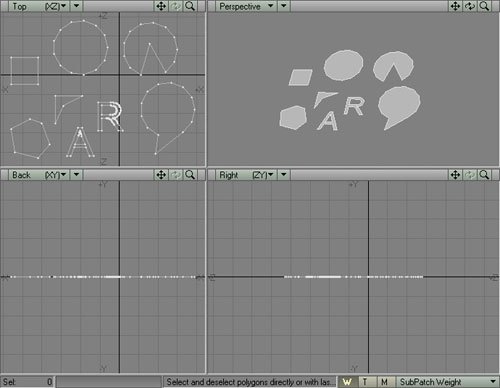Select the letter A polygon in Perspective view
This screenshot has height=388, width=500.
pos(328,121)
